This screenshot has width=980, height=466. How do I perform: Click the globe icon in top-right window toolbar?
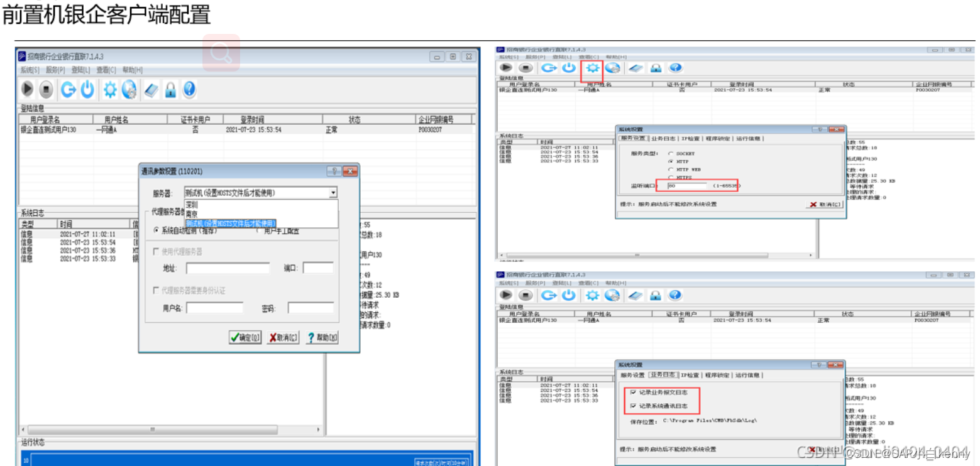click(x=612, y=68)
